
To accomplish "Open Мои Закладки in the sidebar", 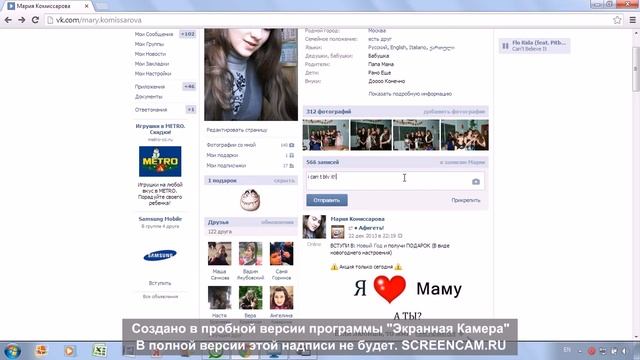I will click(x=152, y=64).
